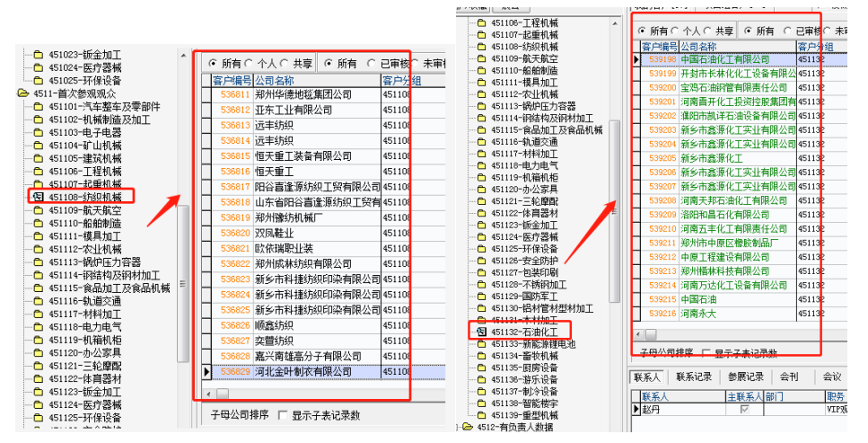Select tree node 451129-国防军工
The height and width of the screenshot is (443, 868).
coord(525,297)
